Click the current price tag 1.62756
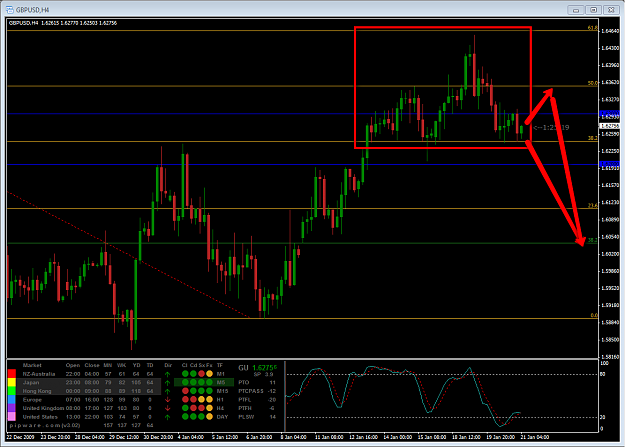 click(610, 126)
